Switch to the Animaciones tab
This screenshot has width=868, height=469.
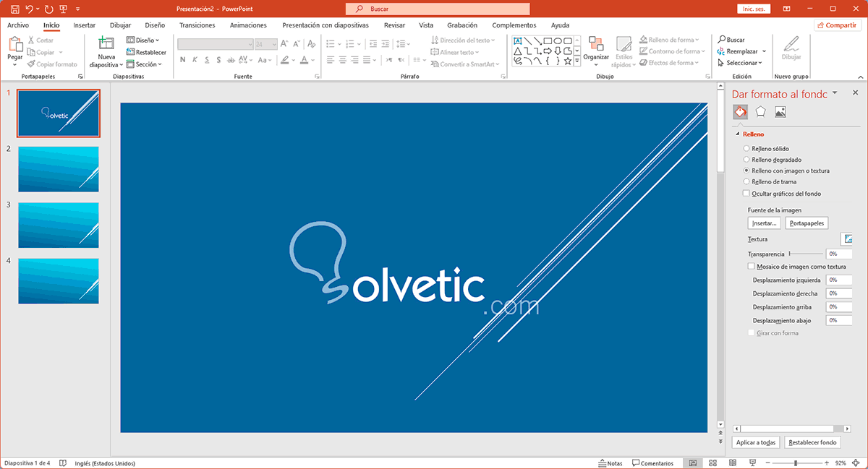point(248,25)
